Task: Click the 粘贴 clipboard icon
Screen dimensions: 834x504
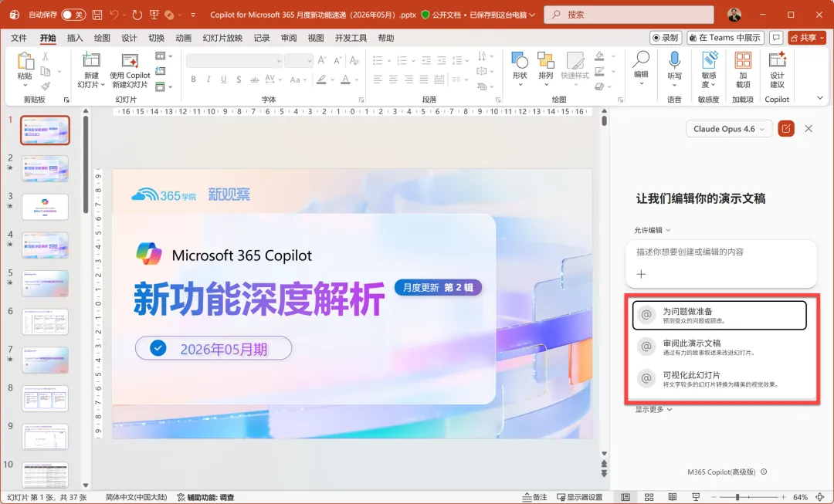Action: pyautogui.click(x=25, y=61)
